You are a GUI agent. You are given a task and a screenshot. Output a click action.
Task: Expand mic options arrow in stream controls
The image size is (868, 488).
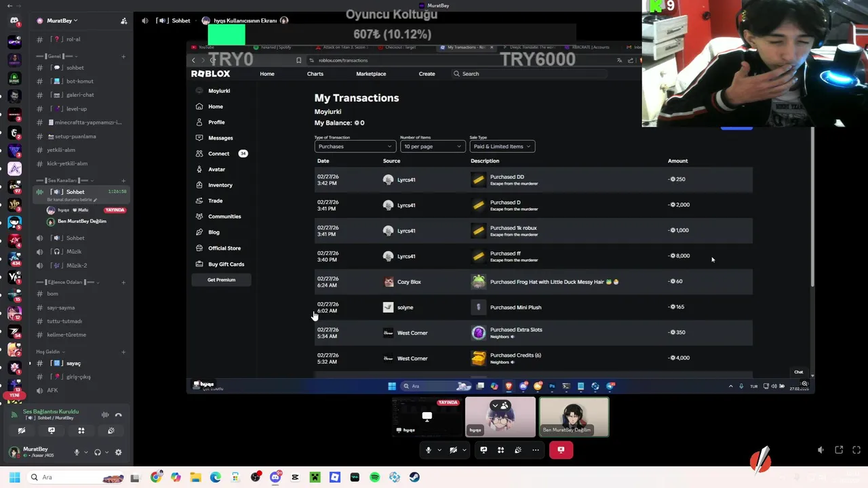click(439, 450)
